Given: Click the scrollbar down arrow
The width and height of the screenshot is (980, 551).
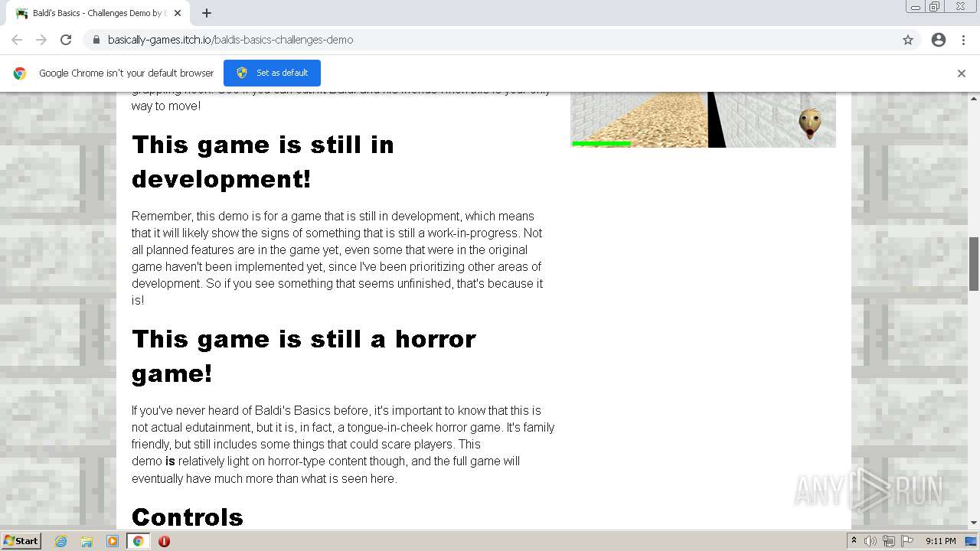Looking at the screenshot, I should click(x=974, y=523).
